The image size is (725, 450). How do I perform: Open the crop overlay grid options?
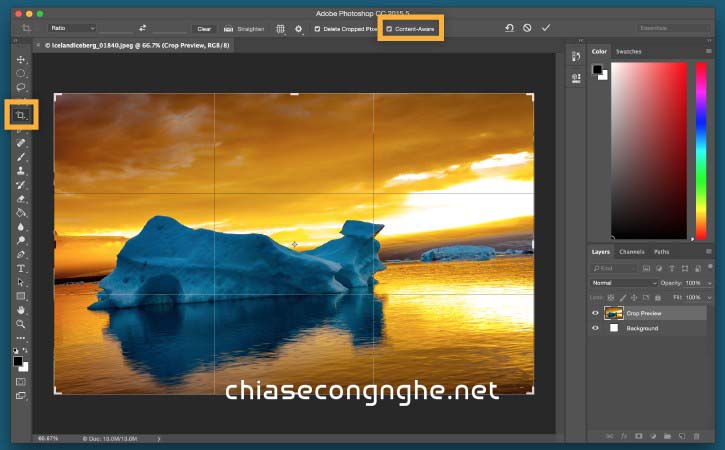click(280, 29)
